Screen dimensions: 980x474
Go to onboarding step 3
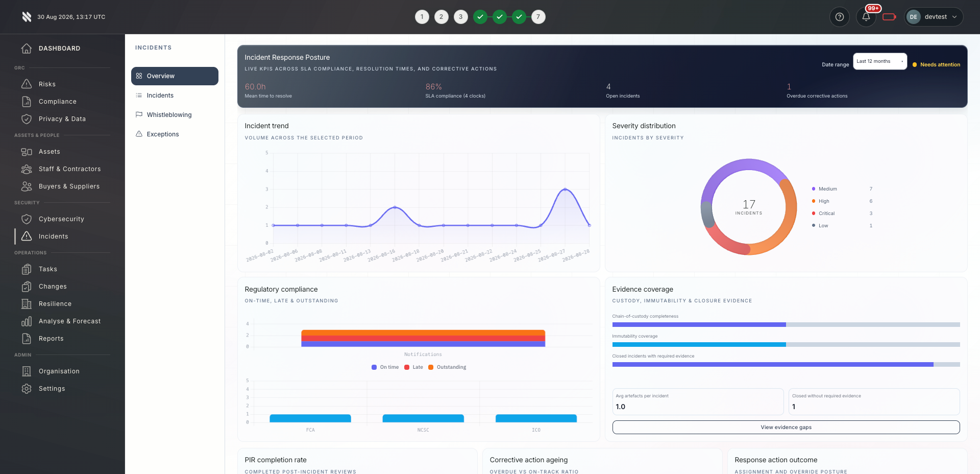[x=460, y=17]
